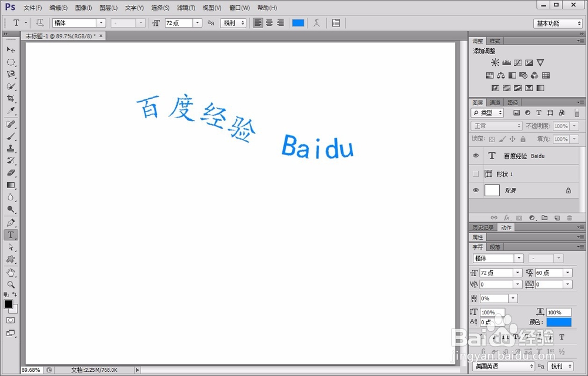Filter layers by type layers
Screen dimensions: 588x376
coord(539,113)
